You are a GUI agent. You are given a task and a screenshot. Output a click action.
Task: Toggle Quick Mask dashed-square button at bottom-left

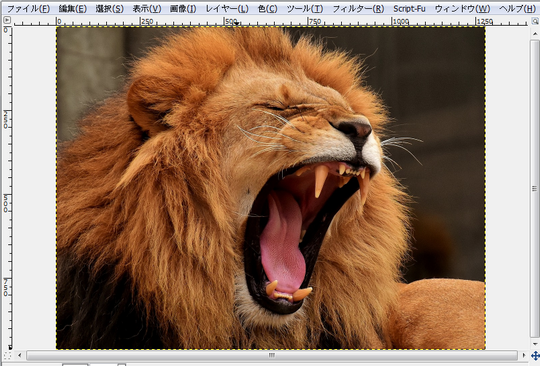pyautogui.click(x=7, y=355)
